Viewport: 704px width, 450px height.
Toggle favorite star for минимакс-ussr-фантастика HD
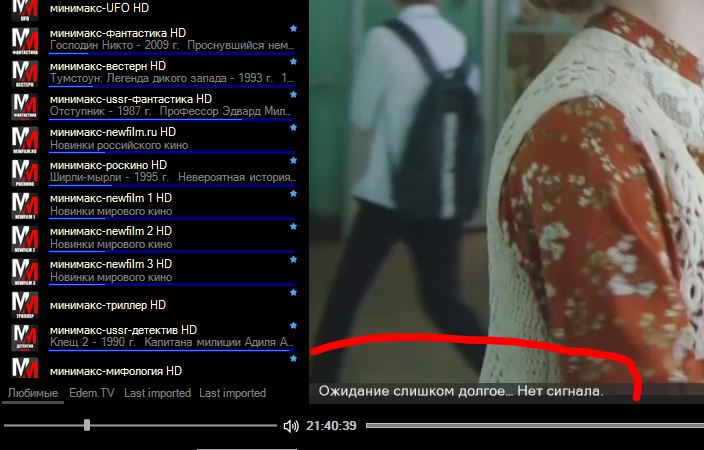[x=293, y=95]
